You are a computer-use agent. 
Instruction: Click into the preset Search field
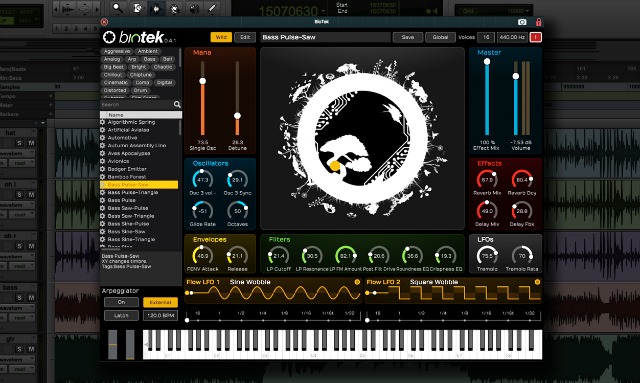(136, 105)
